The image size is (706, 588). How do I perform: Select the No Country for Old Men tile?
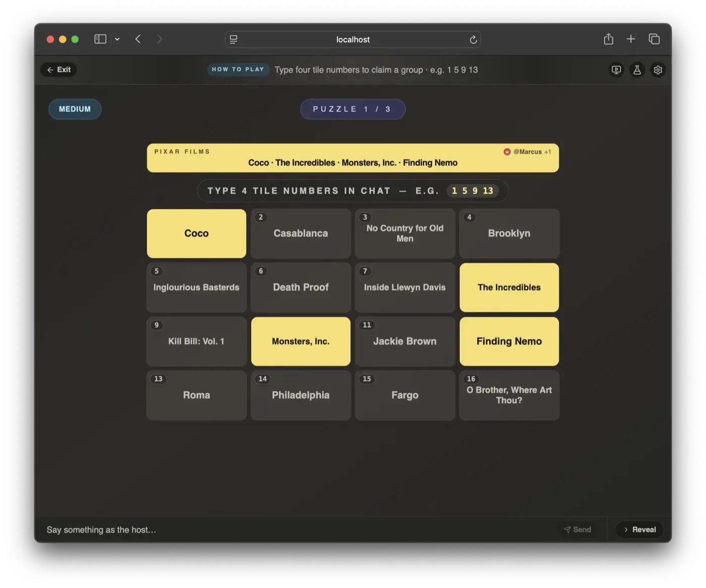pyautogui.click(x=405, y=233)
